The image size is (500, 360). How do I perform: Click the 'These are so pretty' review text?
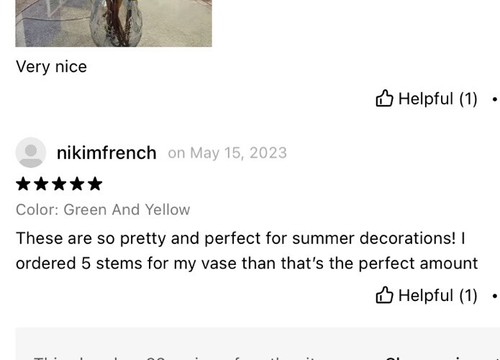[x=247, y=251]
